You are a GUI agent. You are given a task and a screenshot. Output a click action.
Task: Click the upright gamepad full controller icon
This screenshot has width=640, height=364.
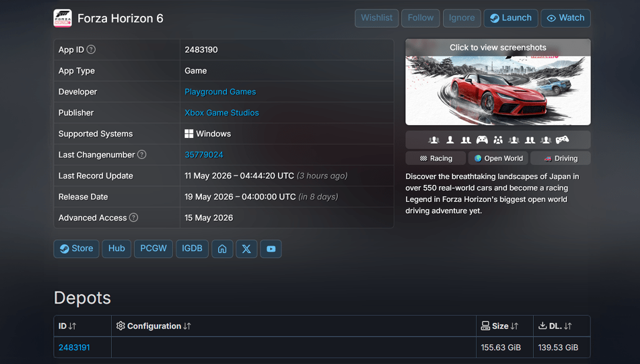pyautogui.click(x=482, y=140)
